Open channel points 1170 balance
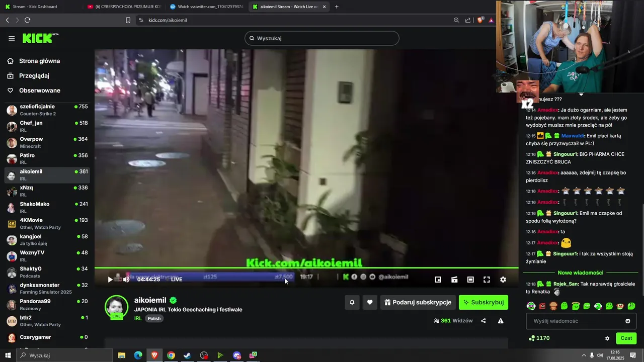Image resolution: width=644 pixels, height=362 pixels. click(x=539, y=338)
